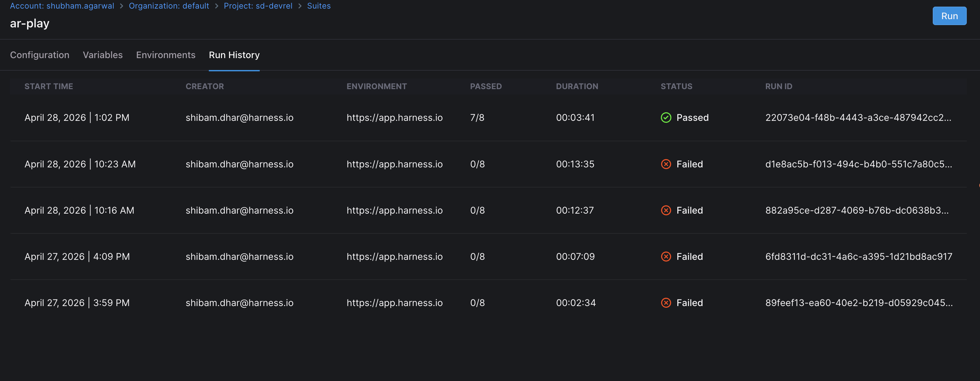The image size is (980, 381).
Task: Click the ENVIRONMENT column header
Action: 377,86
